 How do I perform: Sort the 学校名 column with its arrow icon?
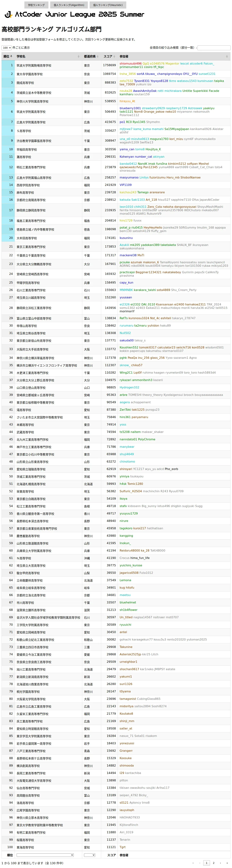click(x=78, y=56)
